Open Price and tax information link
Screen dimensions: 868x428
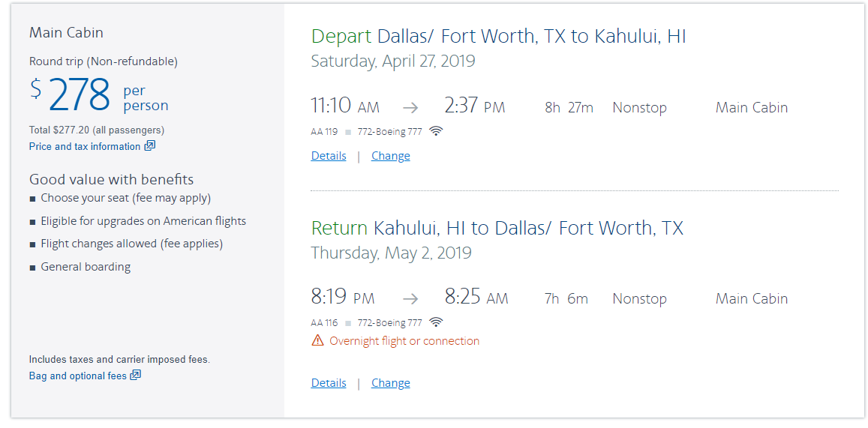pyautogui.click(x=85, y=147)
